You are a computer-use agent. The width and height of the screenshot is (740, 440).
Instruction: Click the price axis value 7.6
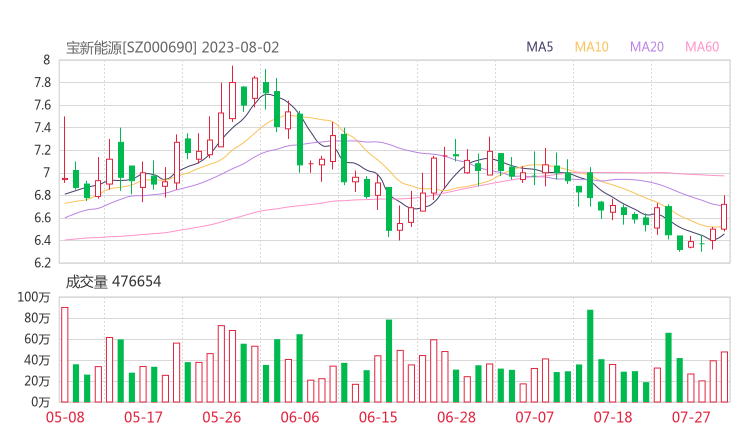click(42, 105)
